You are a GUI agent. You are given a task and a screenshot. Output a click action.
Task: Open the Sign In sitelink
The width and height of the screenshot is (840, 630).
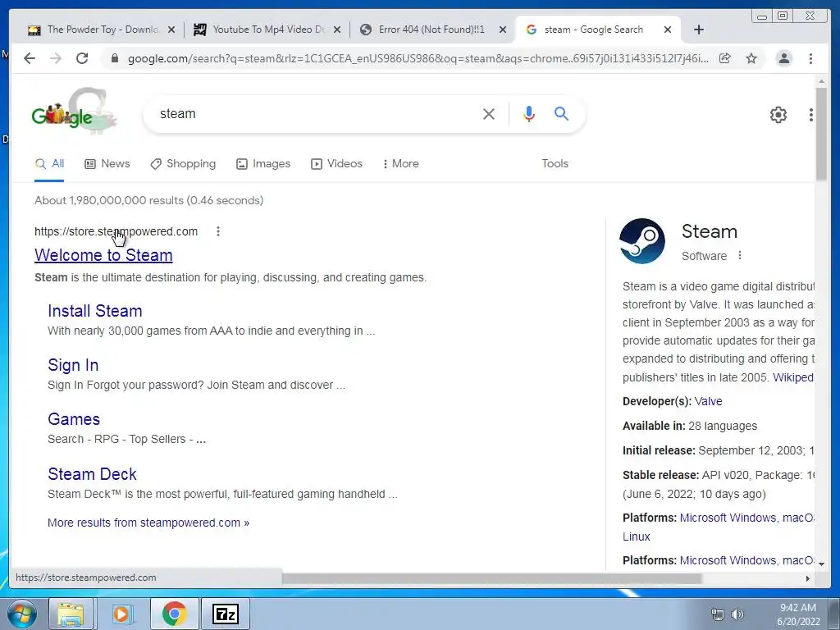73,365
